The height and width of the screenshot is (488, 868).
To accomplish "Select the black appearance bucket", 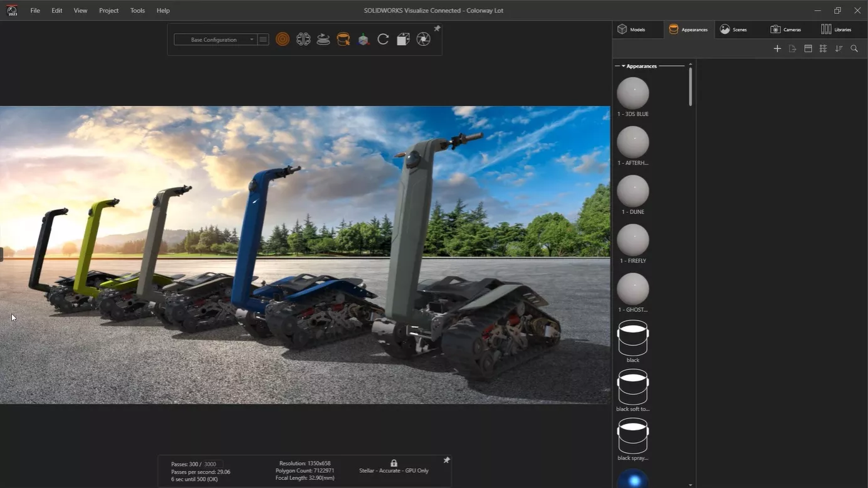I will tap(633, 338).
